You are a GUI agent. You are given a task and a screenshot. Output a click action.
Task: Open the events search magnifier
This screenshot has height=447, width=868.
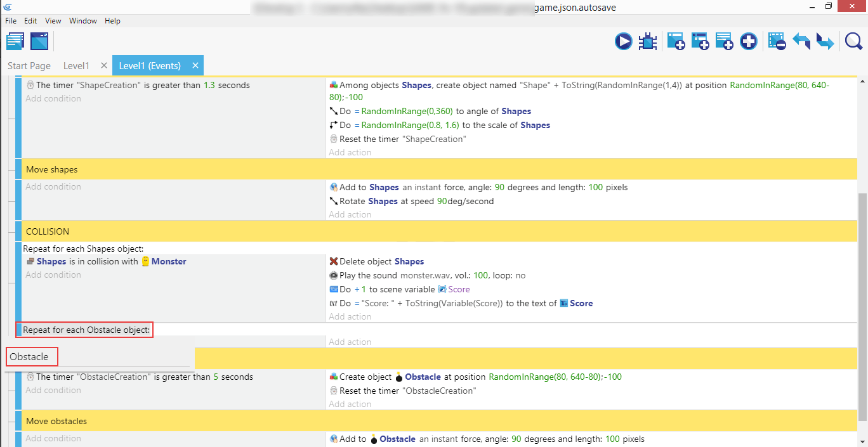(853, 42)
